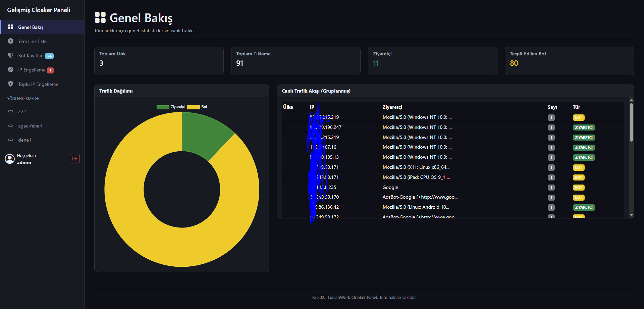Click the traffic table scrollbar down arrow
This screenshot has height=309, width=644.
coord(631,215)
